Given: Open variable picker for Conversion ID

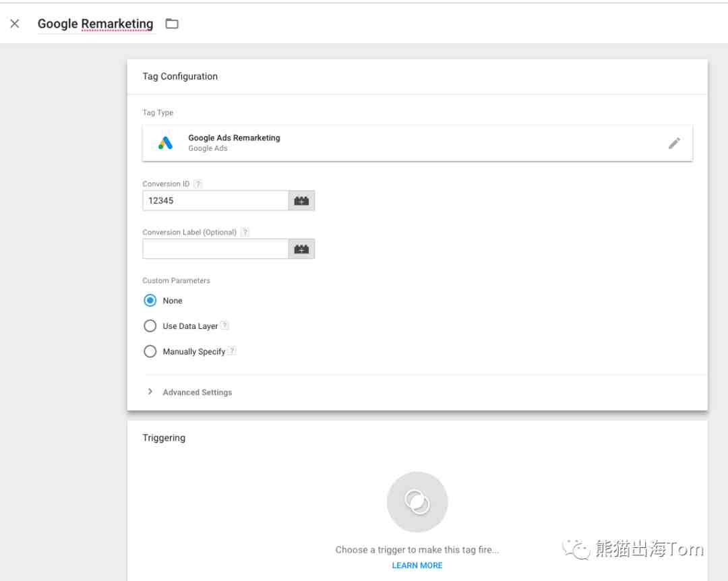Looking at the screenshot, I should (x=301, y=201).
